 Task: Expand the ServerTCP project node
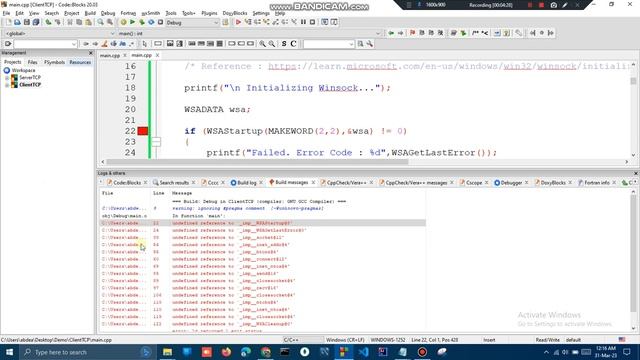(x=7, y=78)
